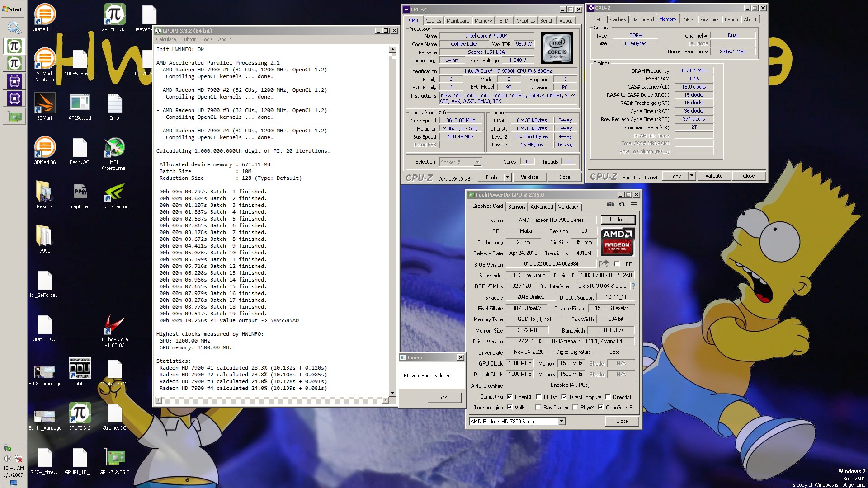Open first GPUPI pi taskbar icon
This screenshot has height=488, width=868.
(x=14, y=46)
